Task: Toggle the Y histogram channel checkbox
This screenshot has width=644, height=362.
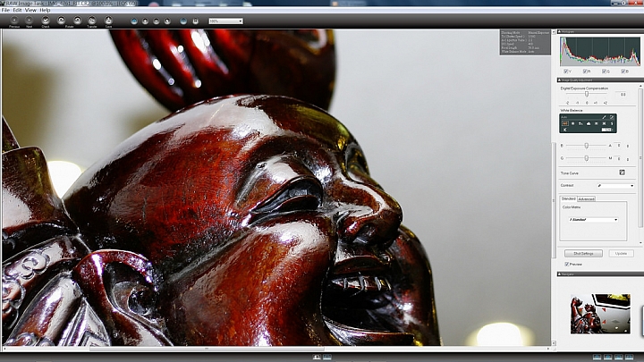Action: tap(566, 72)
